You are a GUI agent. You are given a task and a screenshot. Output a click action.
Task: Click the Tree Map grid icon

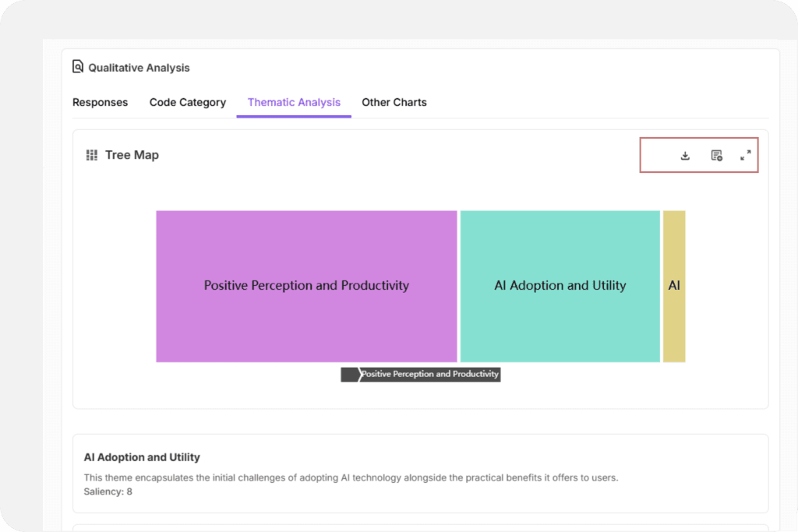[x=92, y=155]
